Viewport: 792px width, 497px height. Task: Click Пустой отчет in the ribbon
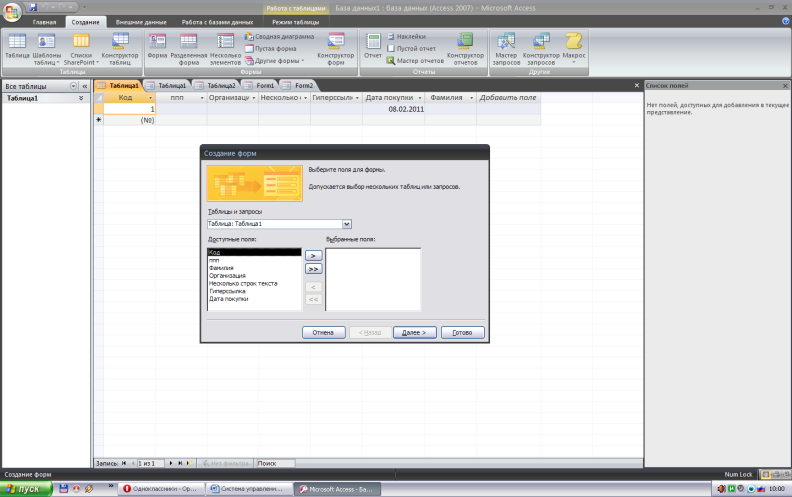click(411, 49)
